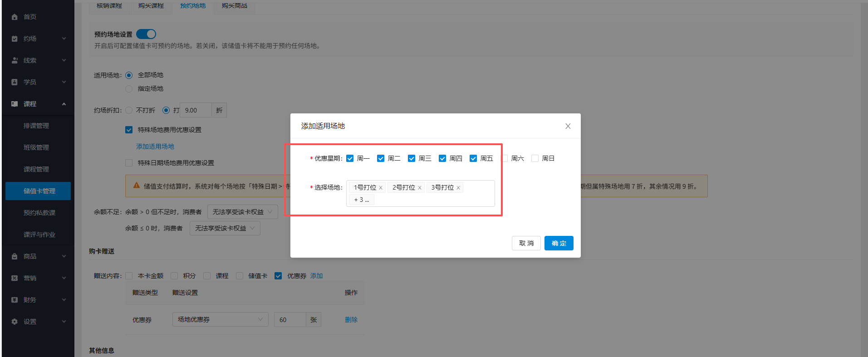
Task: Click the 财务 finance icon in sidebar
Action: click(15, 300)
